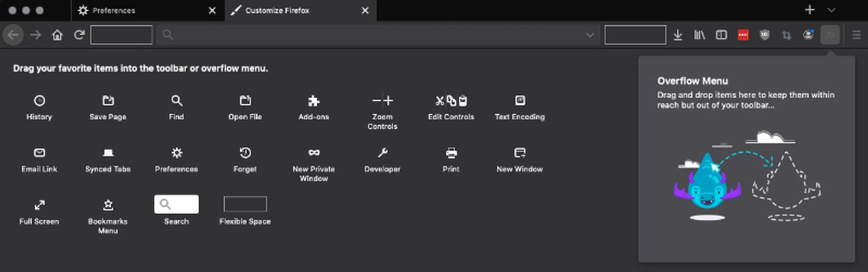Click the Search box widget in the palette
868x272 pixels.
176,204
